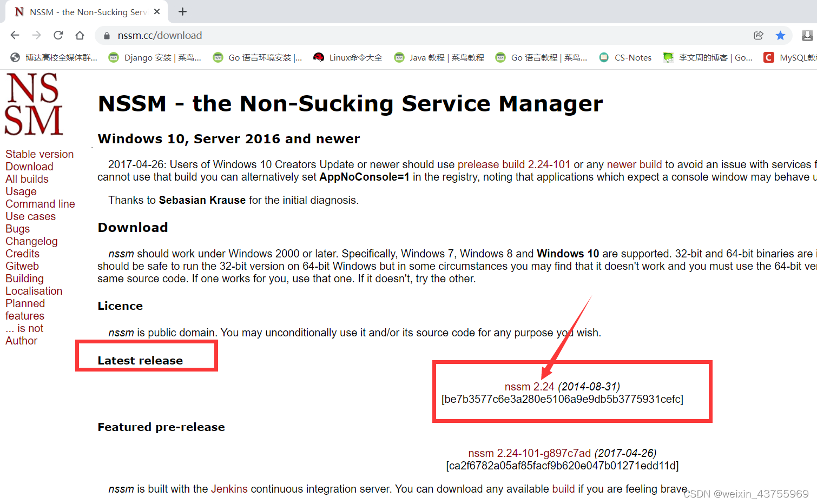The image size is (817, 504).
Task: Click the bold AppNoConsole=1 text
Action: tap(364, 177)
